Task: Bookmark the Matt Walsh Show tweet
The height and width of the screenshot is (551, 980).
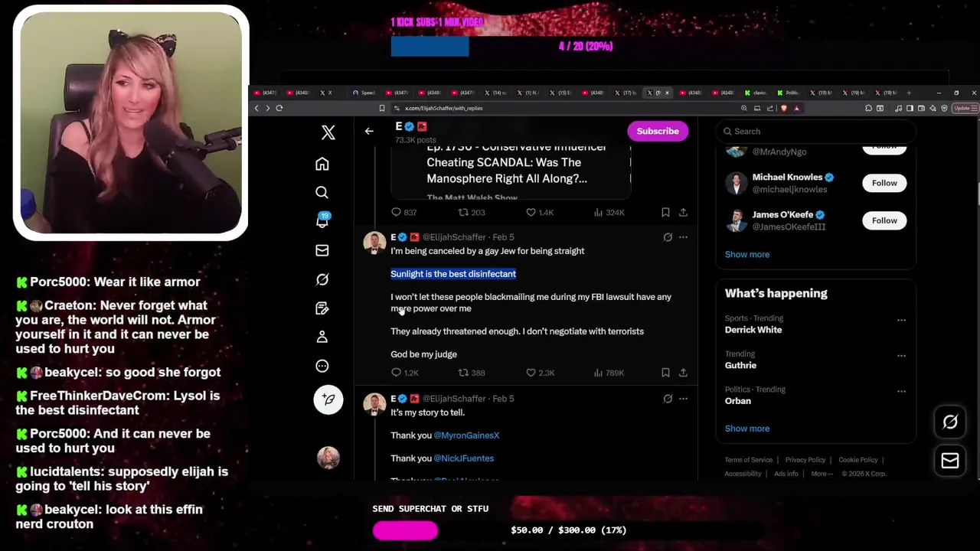Action: [665, 212]
